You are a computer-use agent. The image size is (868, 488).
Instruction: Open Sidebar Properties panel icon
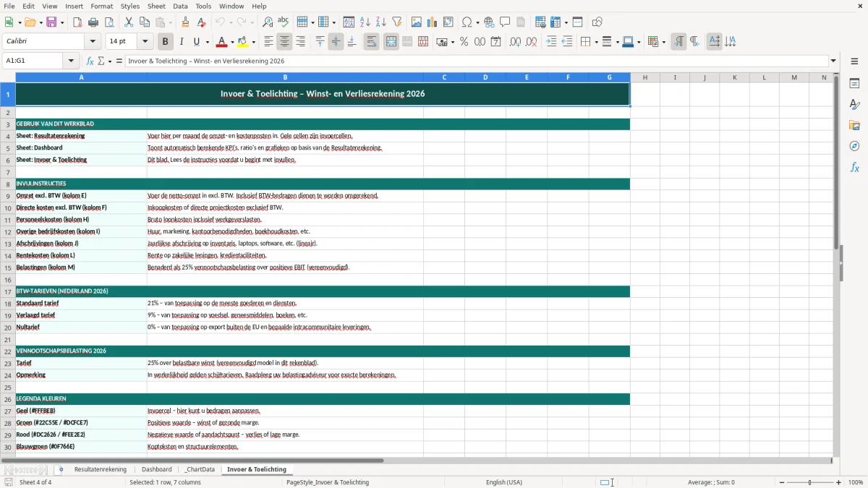click(854, 83)
